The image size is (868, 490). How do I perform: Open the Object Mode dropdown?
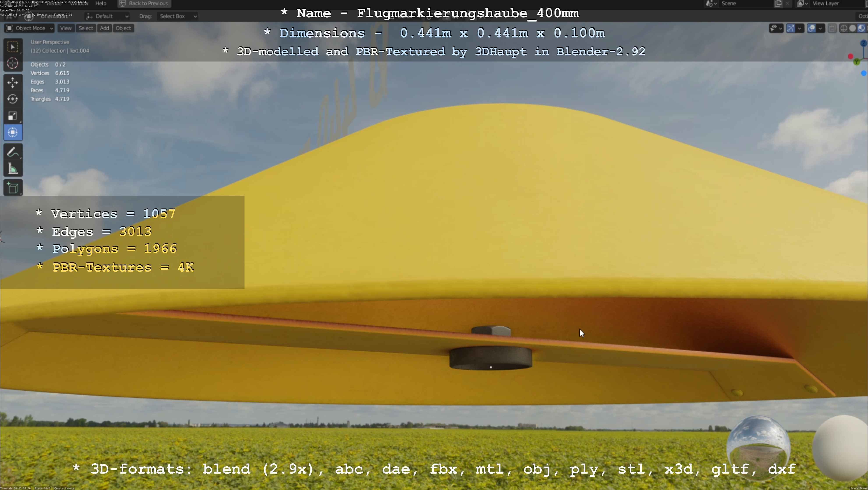click(30, 28)
